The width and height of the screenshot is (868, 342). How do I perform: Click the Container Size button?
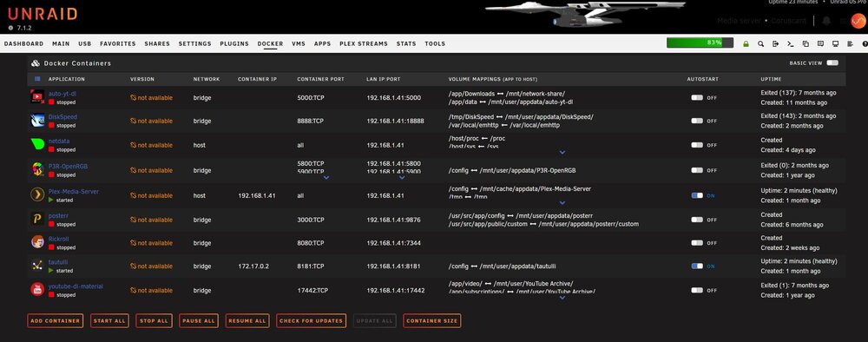(x=431, y=321)
